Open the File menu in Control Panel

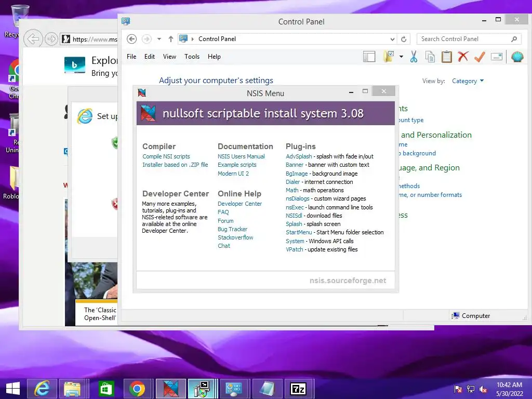(x=131, y=57)
